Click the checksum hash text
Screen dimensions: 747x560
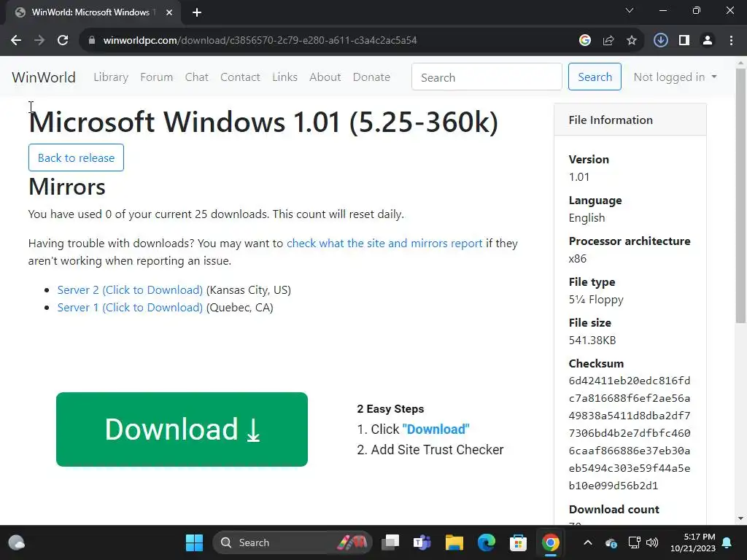coord(630,433)
